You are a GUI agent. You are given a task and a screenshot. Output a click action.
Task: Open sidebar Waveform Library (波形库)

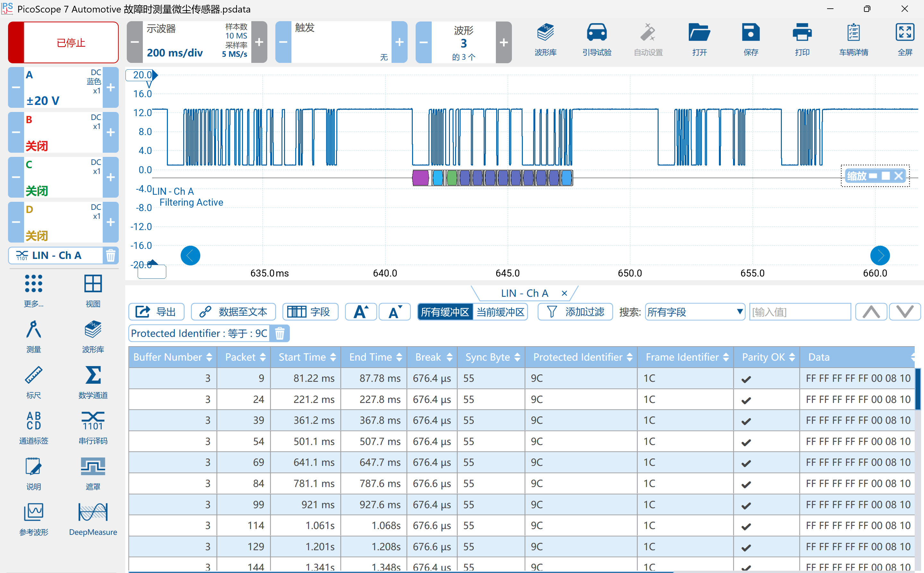93,337
